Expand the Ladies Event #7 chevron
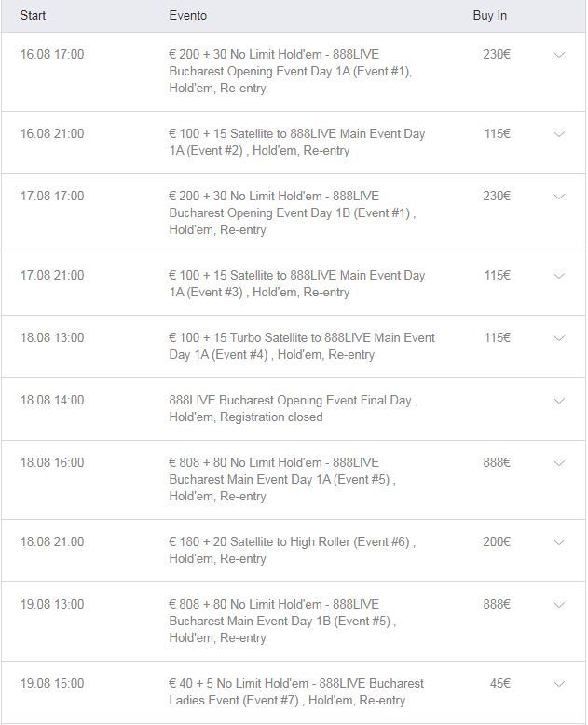Screen dimensions: 588x725 click(x=559, y=683)
